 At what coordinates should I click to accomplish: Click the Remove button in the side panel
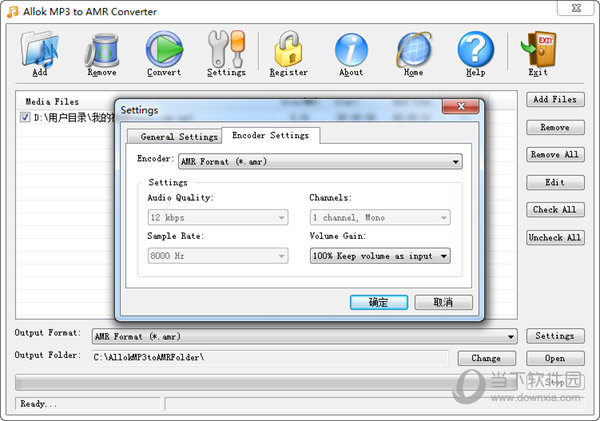point(555,127)
